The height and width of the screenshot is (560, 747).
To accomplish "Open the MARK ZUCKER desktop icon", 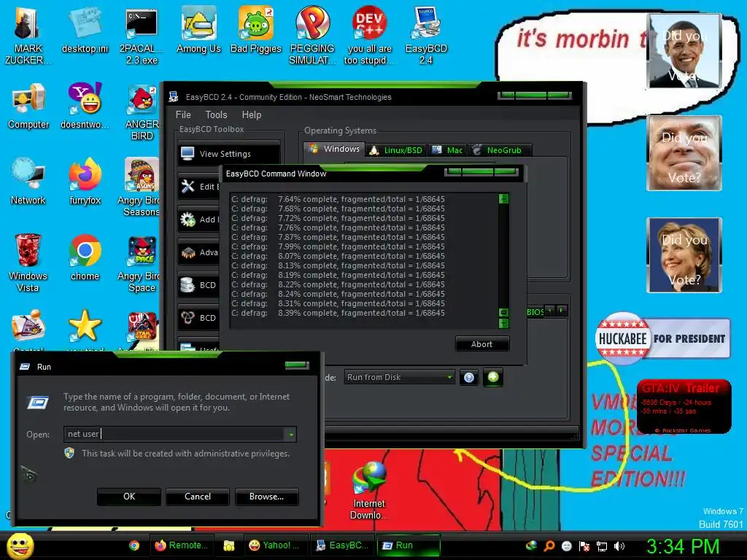I will point(28,36).
